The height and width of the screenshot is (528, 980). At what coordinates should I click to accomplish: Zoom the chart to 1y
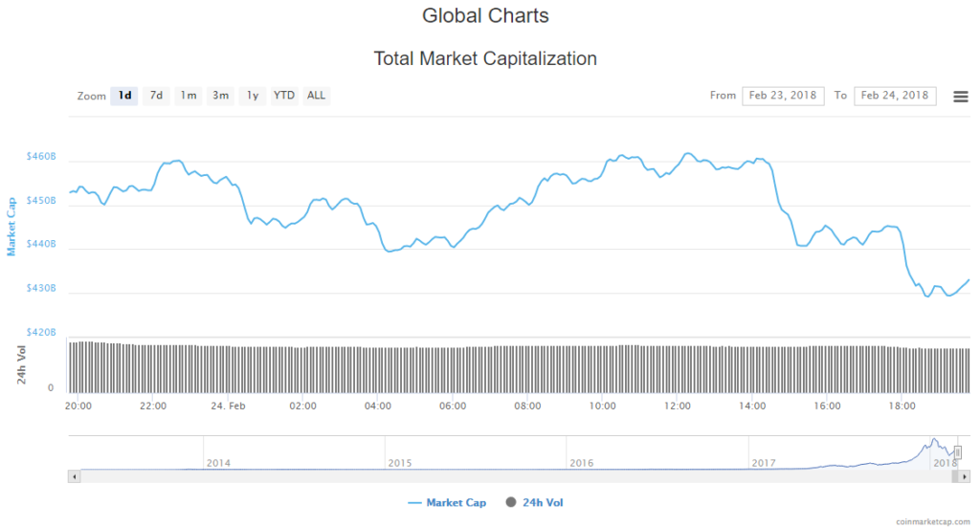click(253, 96)
